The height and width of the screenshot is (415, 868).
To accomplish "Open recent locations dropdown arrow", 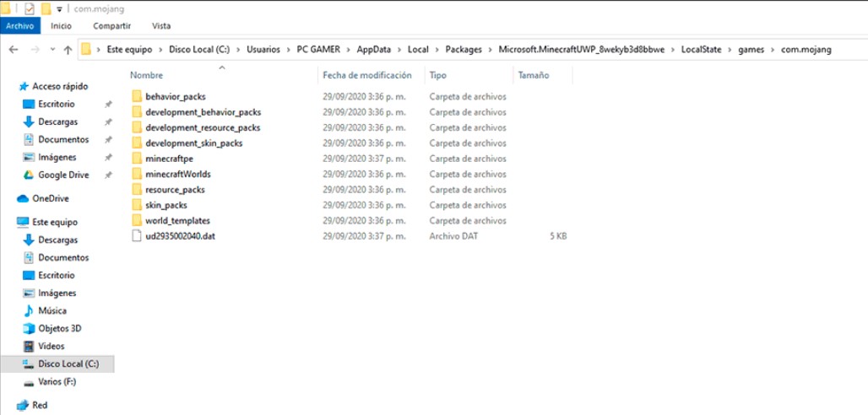I will (52, 49).
